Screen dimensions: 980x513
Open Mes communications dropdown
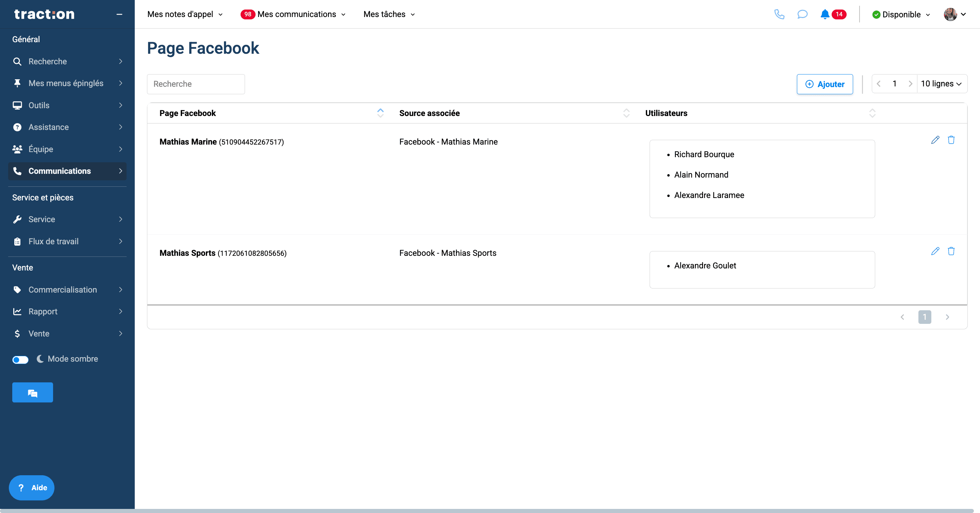[293, 14]
